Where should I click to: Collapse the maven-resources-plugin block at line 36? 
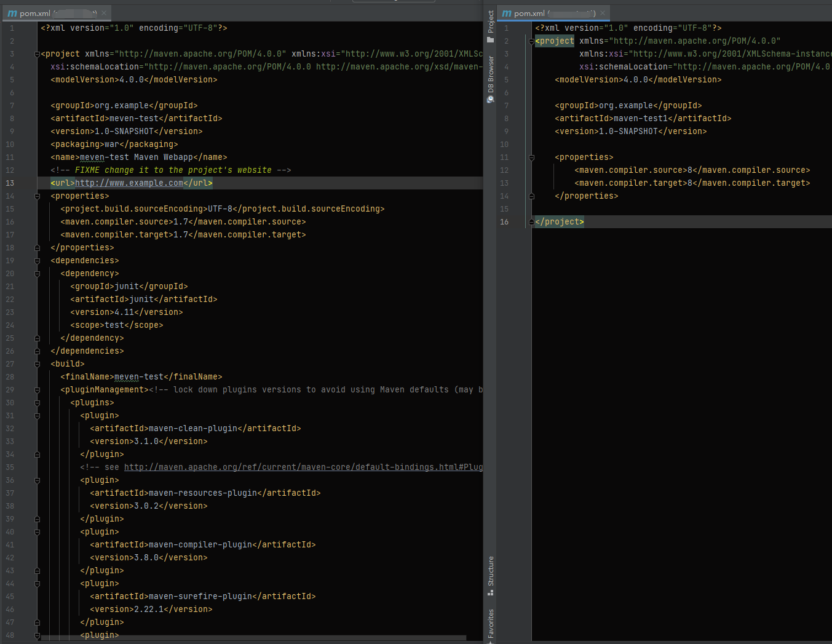(x=37, y=480)
